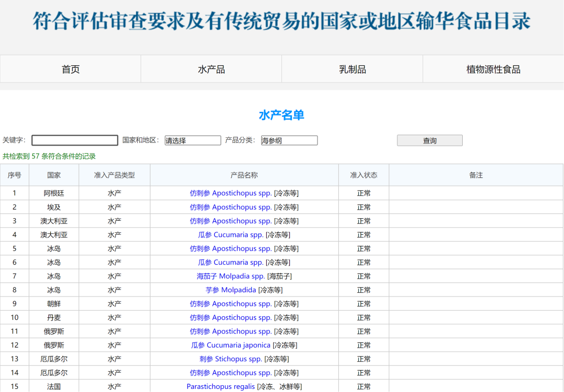Open the 国家和地区 dropdown

point(193,140)
